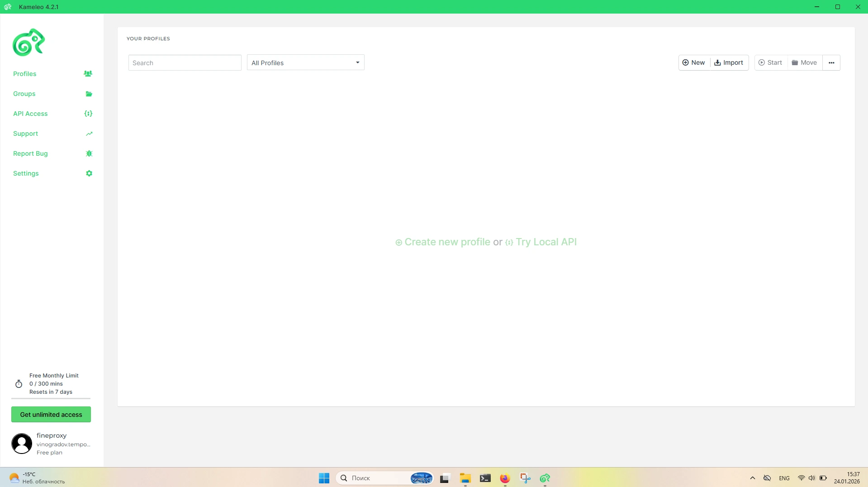Click the Kameleo icon in the taskbar
The image size is (868, 487).
point(545,478)
